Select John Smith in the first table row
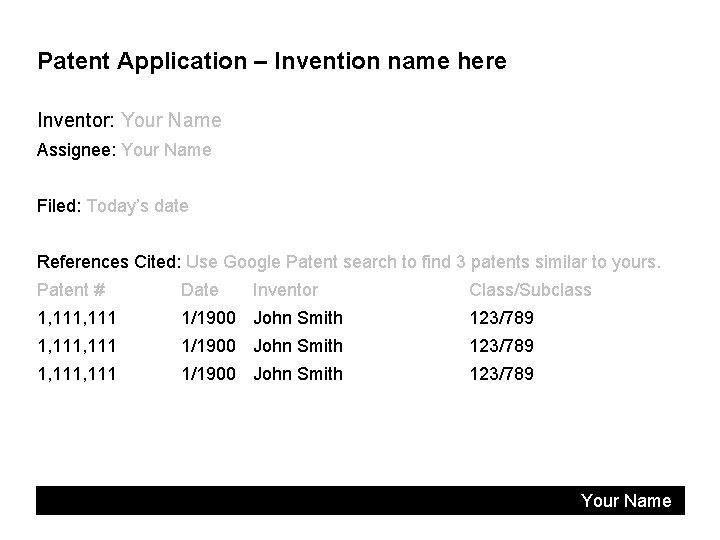Image resolution: width=720 pixels, height=540 pixels. click(298, 319)
